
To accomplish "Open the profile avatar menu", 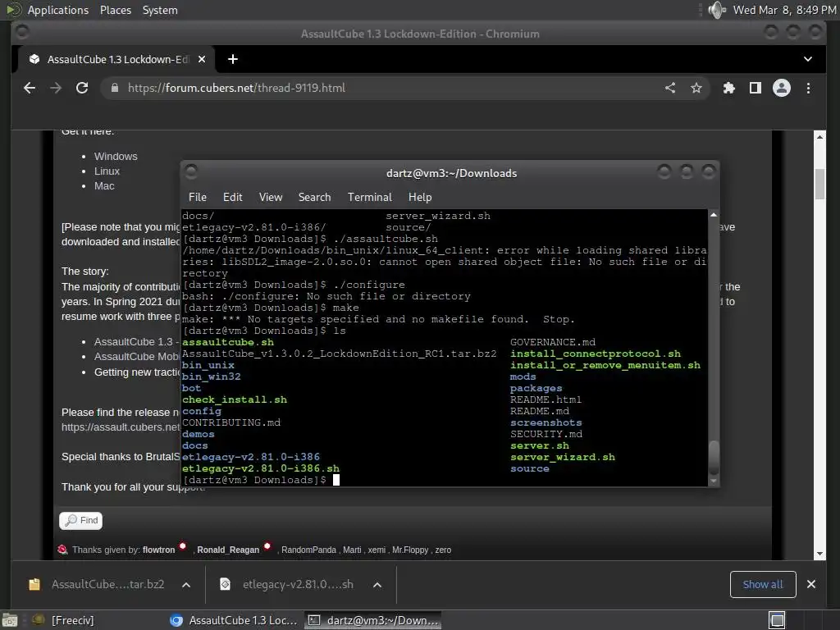I will point(782,88).
